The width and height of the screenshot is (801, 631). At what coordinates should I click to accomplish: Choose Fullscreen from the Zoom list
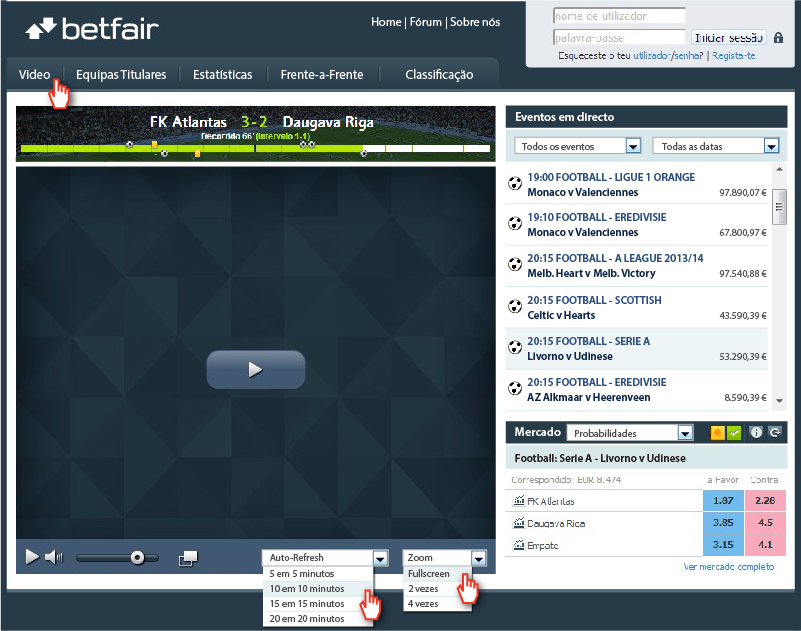point(437,574)
